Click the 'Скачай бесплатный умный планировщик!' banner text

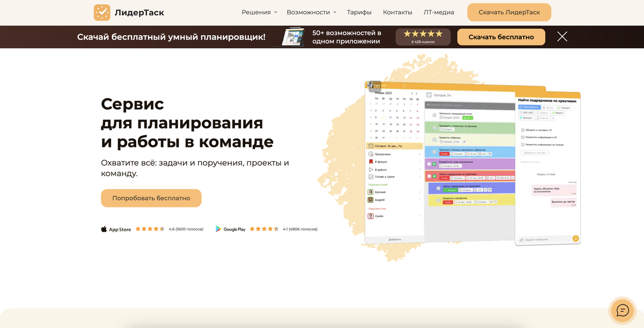[171, 37]
